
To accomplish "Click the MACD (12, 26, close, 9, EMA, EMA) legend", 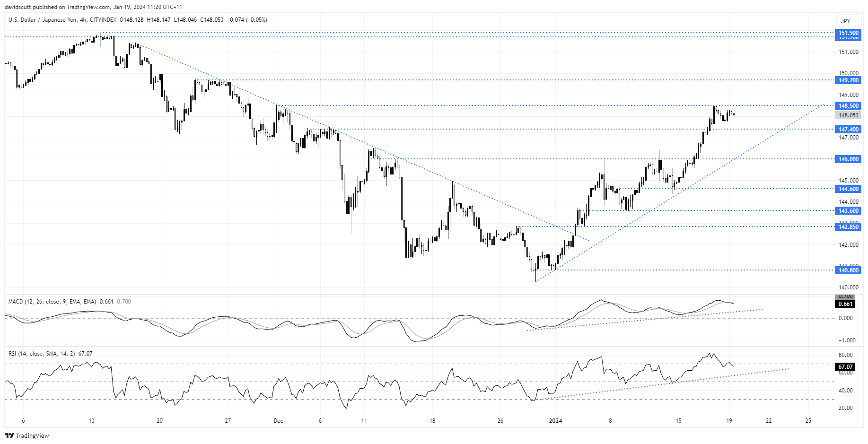I will pyautogui.click(x=53, y=302).
